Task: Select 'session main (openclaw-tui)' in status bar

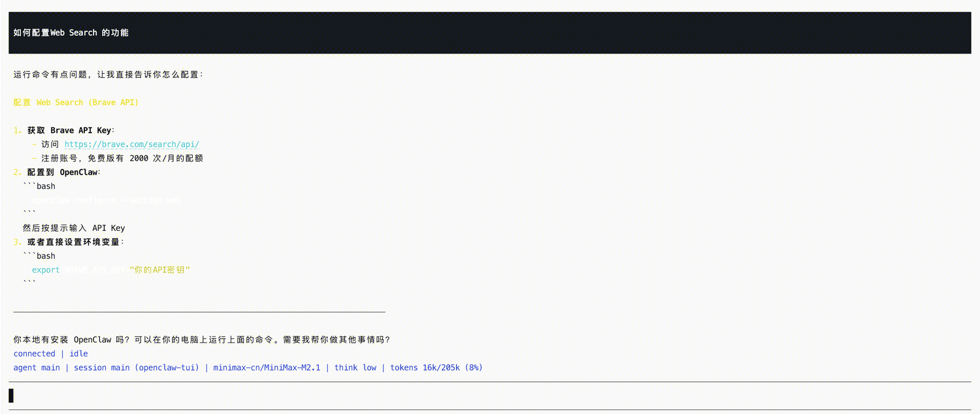Action: [x=137, y=368]
